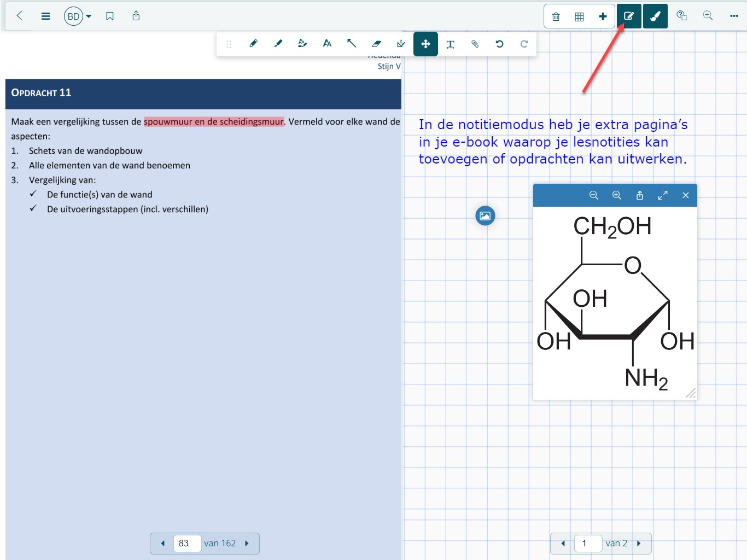This screenshot has height=560, width=747.
Task: Select the move tool
Action: pyautogui.click(x=425, y=44)
